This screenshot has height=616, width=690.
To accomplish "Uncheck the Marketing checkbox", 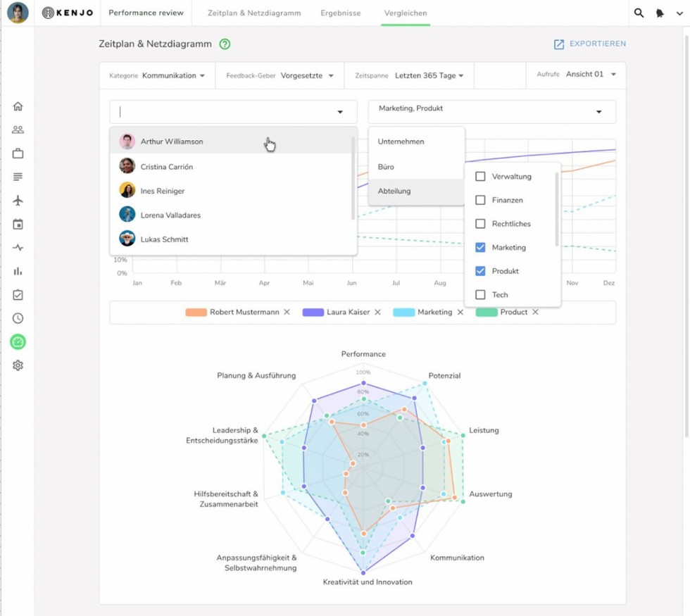I will [480, 247].
